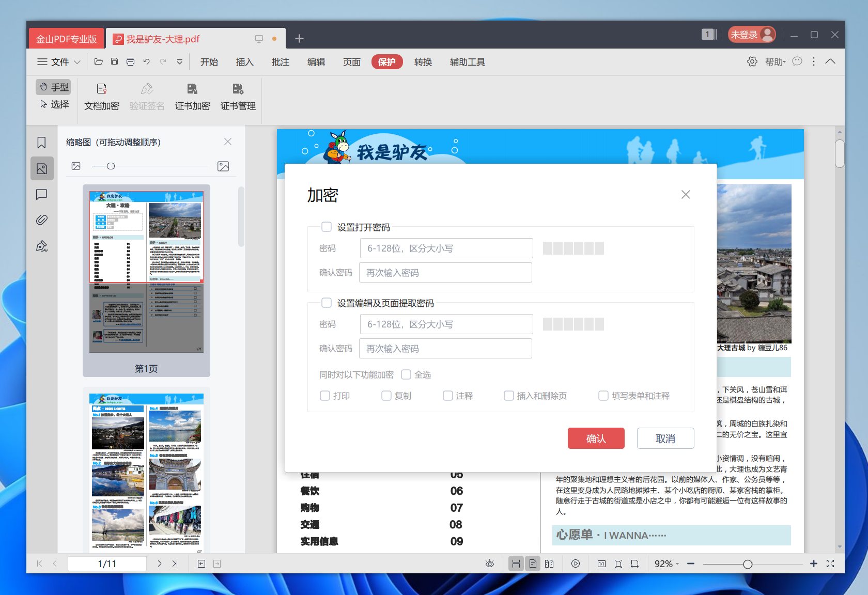This screenshot has height=595, width=868.
Task: Adjust the thumbnail size slider
Action: point(111,166)
